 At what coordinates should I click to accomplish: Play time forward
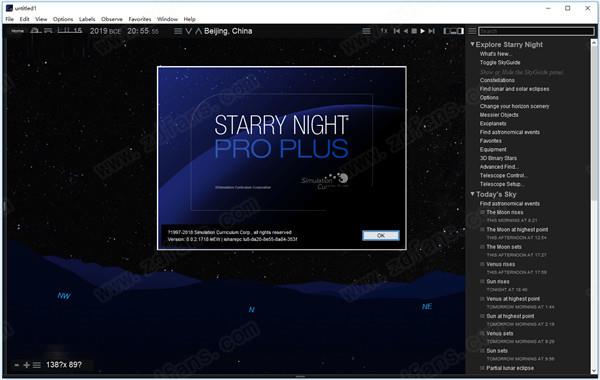(422, 31)
